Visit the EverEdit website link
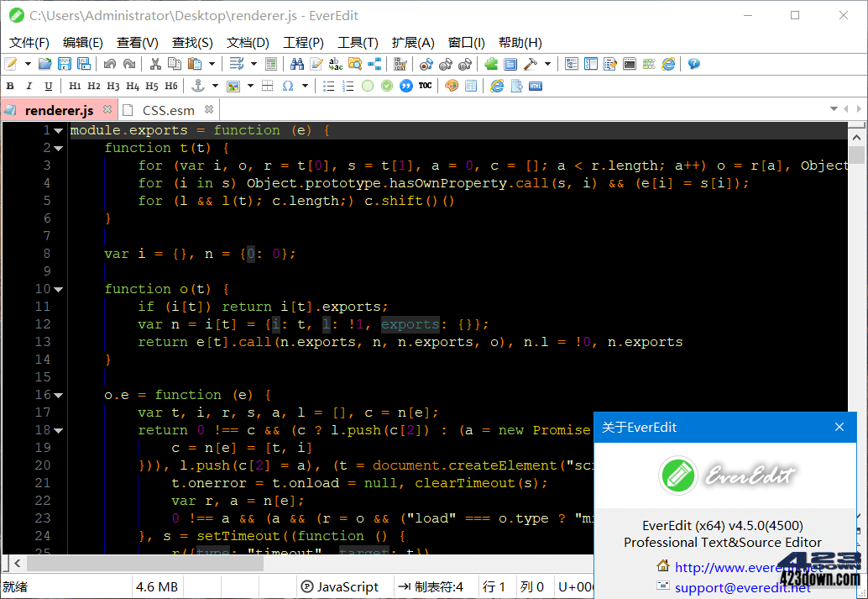This screenshot has height=599, width=868. [747, 567]
